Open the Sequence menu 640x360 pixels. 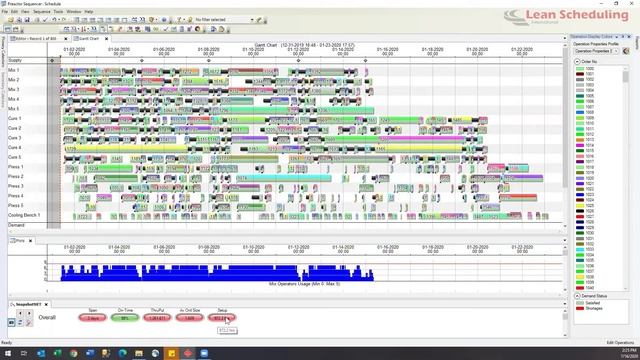(42, 12)
